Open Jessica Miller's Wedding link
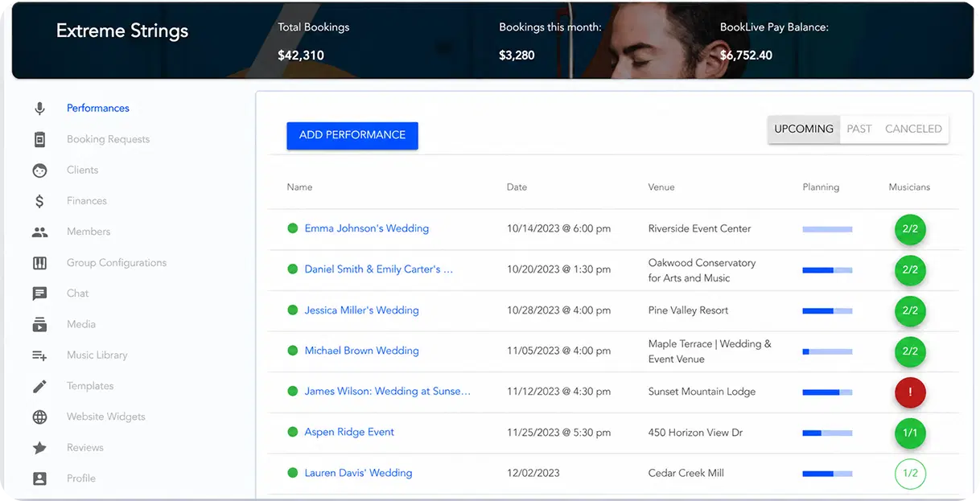The image size is (980, 501). tap(361, 310)
